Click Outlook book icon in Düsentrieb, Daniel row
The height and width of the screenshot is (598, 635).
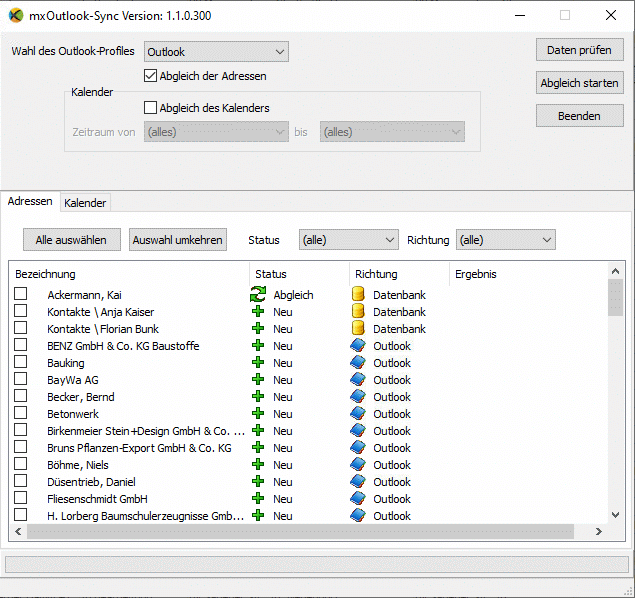coord(358,481)
